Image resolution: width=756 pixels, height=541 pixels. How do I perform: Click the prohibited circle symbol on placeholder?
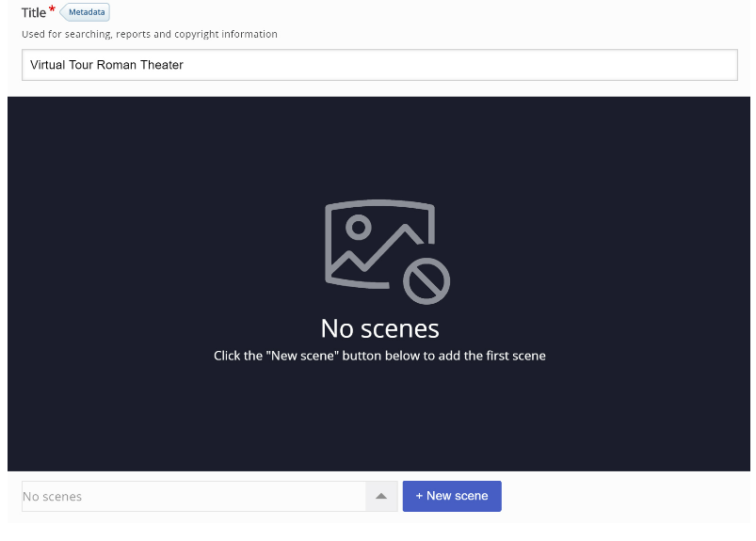click(426, 281)
